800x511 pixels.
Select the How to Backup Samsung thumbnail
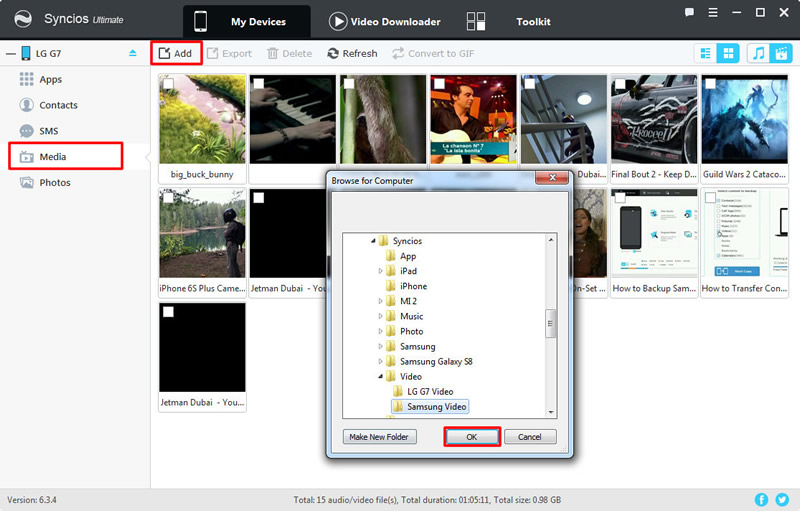(654, 233)
